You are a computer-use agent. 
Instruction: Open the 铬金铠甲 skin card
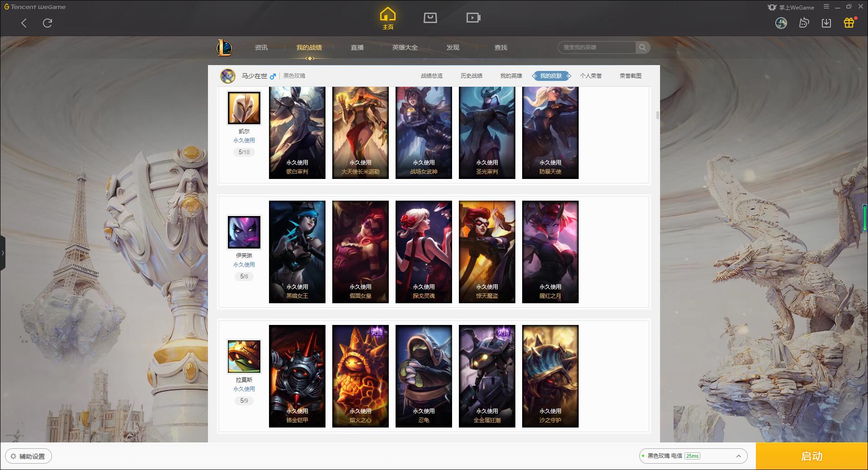297,376
